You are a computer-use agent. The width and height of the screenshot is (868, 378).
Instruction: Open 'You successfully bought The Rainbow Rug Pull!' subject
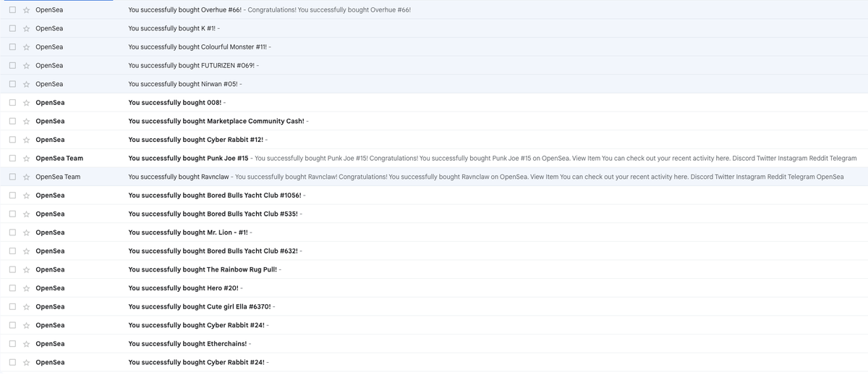coord(203,269)
